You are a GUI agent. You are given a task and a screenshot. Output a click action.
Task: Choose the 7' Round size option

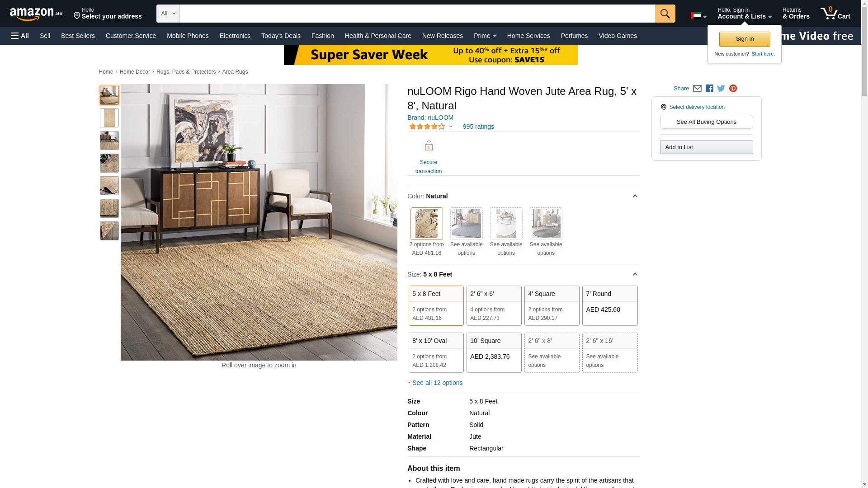pyautogui.click(x=610, y=305)
